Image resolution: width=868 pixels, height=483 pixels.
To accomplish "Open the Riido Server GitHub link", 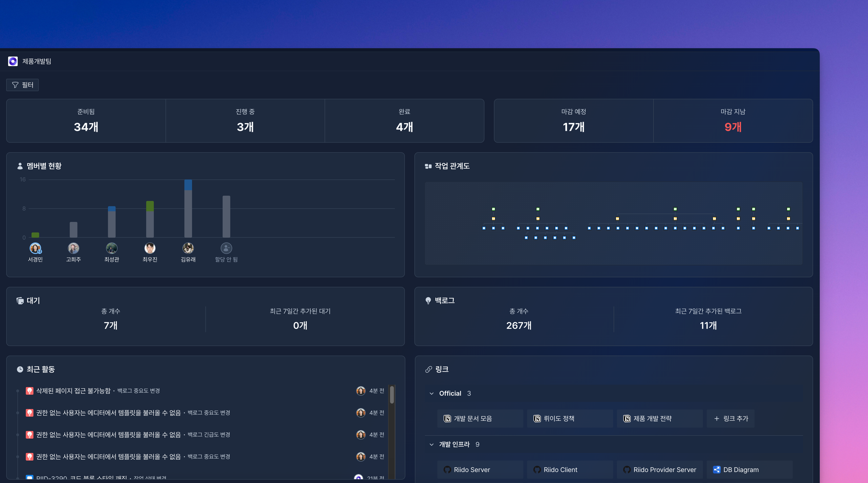I will [x=480, y=470].
